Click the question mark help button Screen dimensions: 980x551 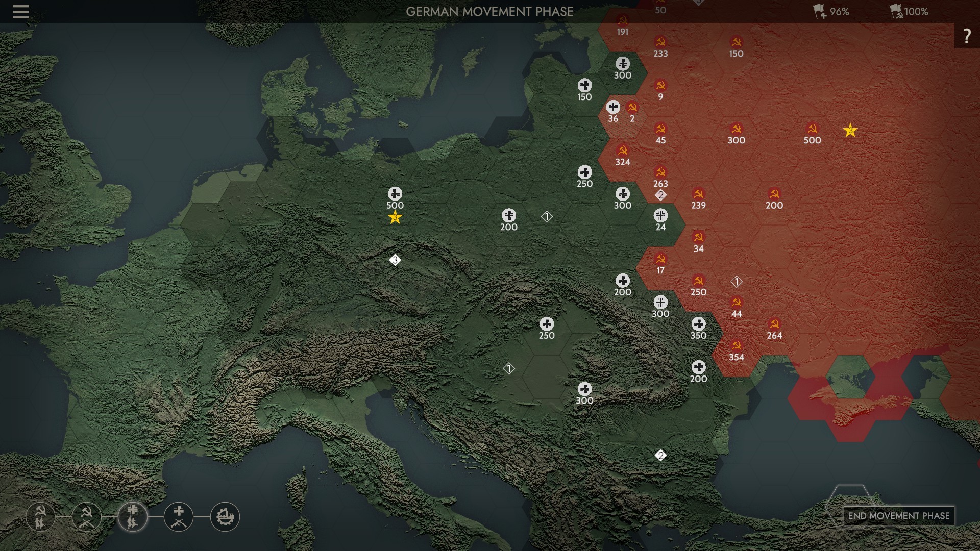point(966,36)
